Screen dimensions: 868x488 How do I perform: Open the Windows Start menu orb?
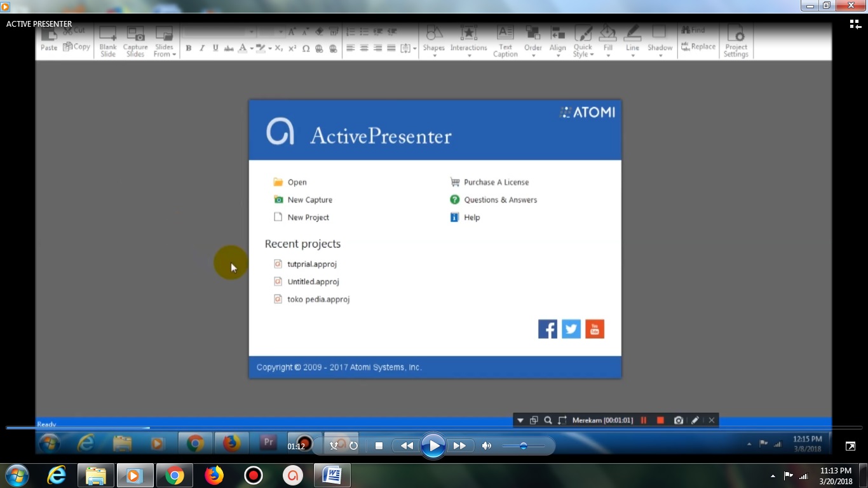(x=17, y=475)
